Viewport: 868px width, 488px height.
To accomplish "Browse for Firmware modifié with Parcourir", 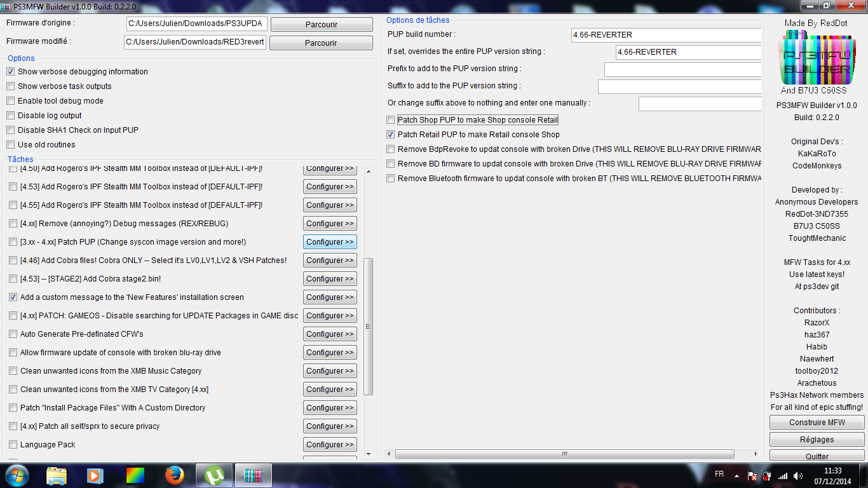I will coord(321,43).
